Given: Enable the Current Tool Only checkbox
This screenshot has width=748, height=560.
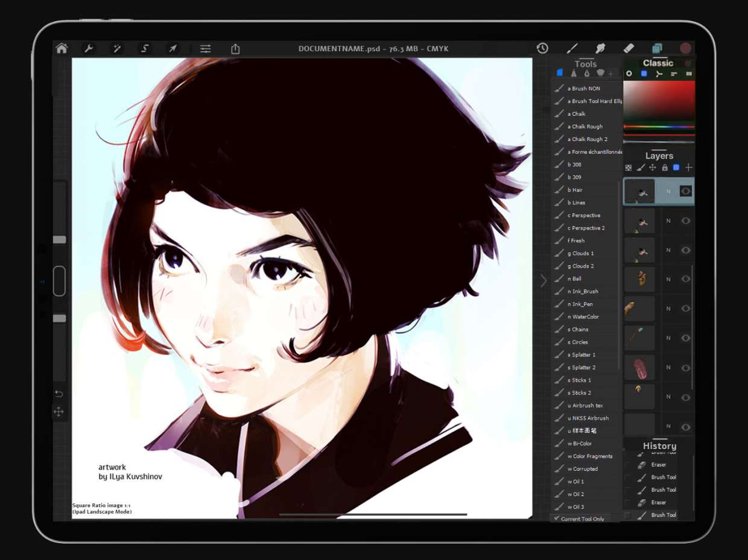Looking at the screenshot, I should tap(556, 518).
